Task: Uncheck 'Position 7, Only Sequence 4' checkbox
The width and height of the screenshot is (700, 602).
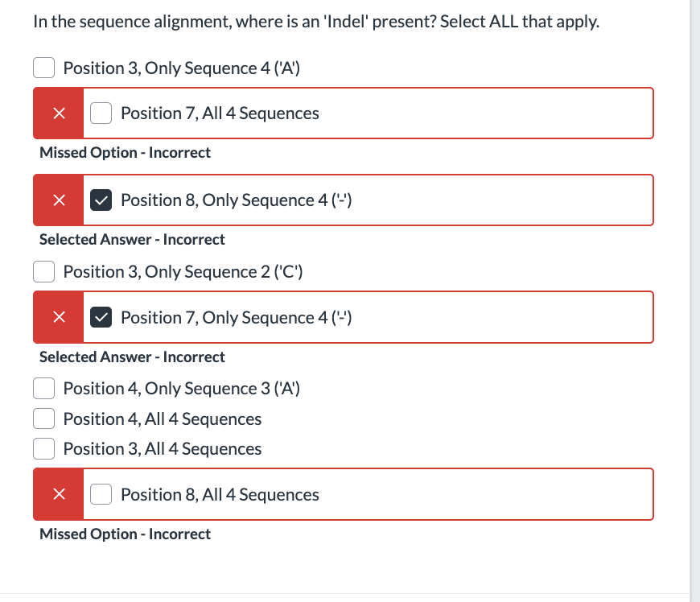Action: pos(101,317)
